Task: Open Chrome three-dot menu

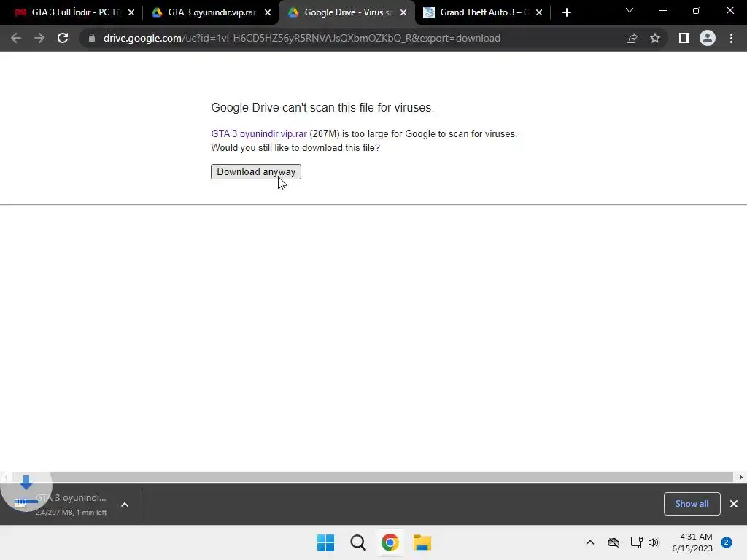Action: tap(731, 38)
